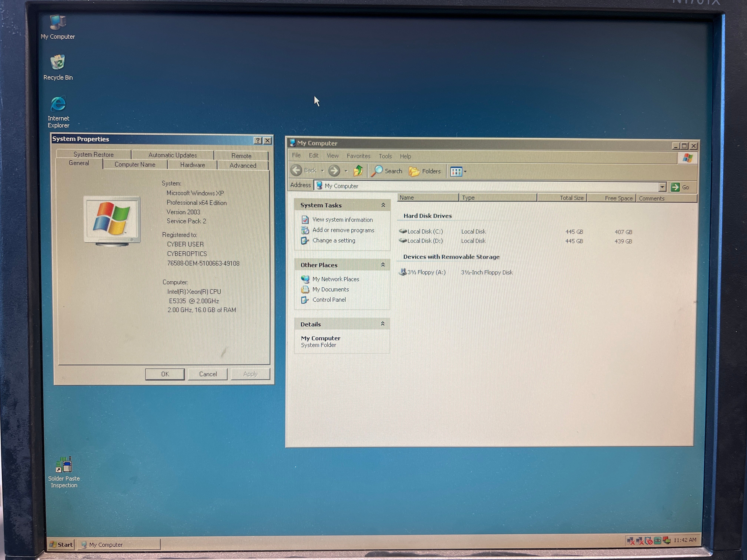Select the Recycle Bin desktop icon
The width and height of the screenshot is (747, 560).
(x=58, y=68)
